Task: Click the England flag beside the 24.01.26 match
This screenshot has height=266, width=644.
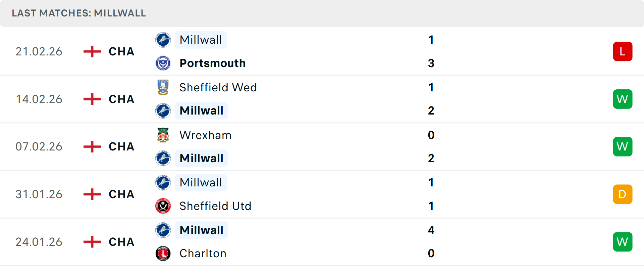Action: [x=92, y=242]
